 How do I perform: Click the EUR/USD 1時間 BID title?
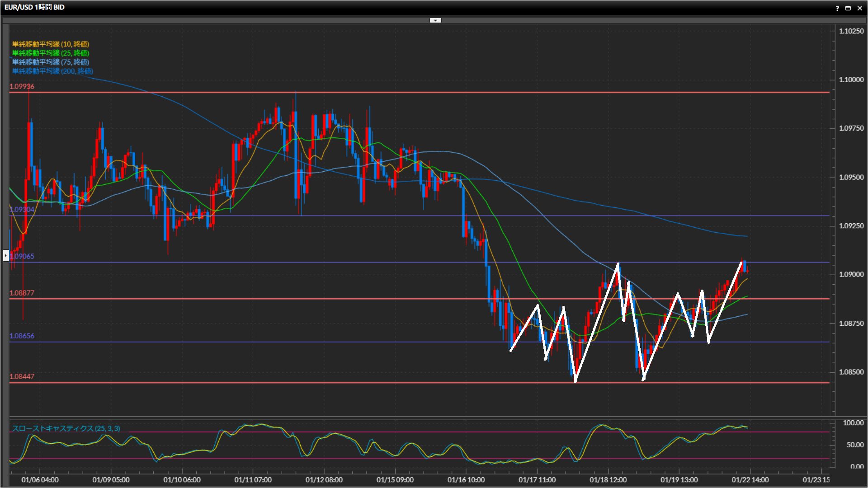click(34, 7)
